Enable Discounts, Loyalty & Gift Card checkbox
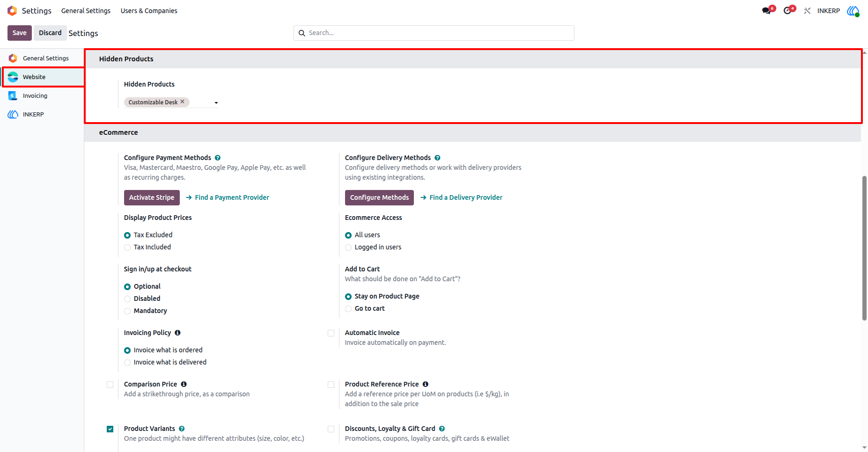This screenshot has height=452, width=868. tap(331, 429)
